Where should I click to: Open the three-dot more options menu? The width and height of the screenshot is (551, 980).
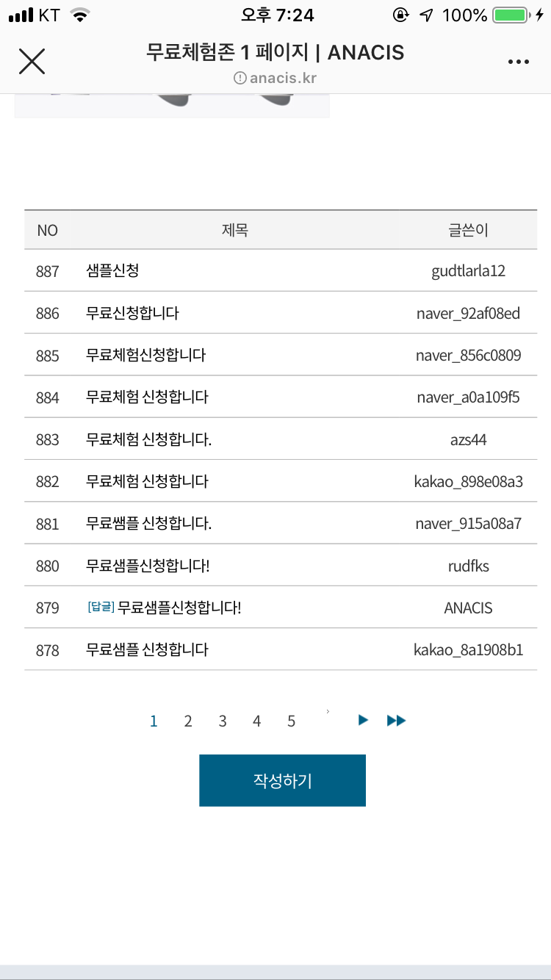518,62
